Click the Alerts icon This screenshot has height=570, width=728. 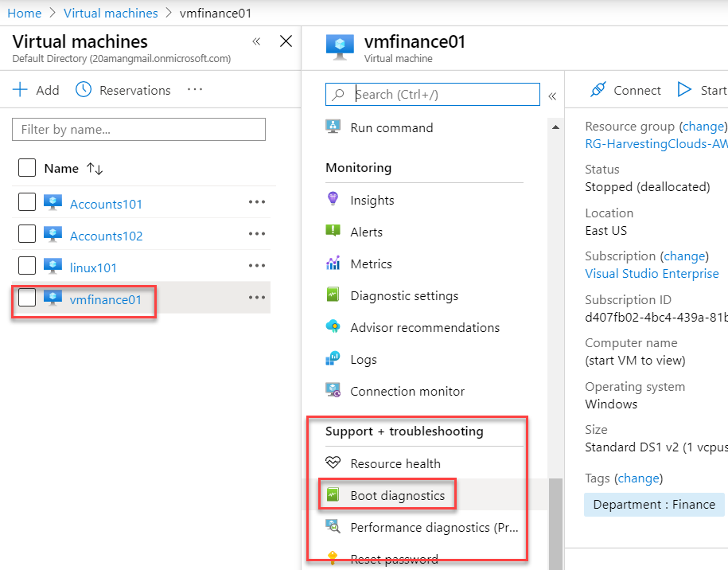coord(333,231)
